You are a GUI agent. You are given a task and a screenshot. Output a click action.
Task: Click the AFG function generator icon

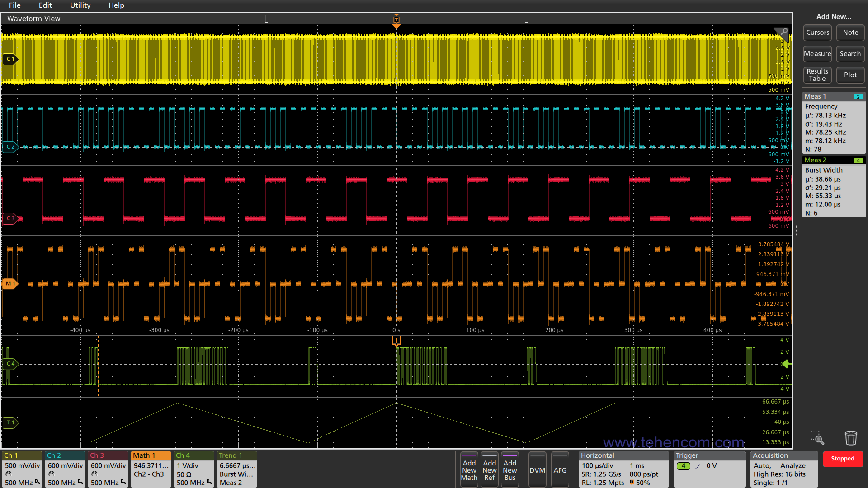[559, 469]
